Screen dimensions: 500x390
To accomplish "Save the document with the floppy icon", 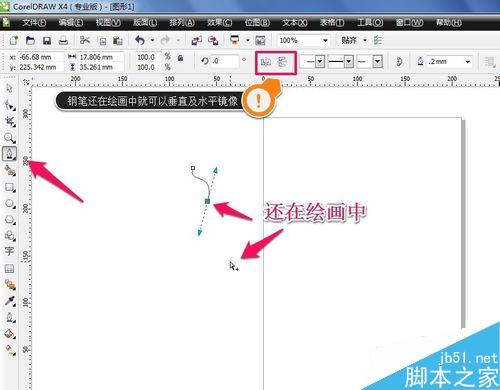I will coord(47,41).
